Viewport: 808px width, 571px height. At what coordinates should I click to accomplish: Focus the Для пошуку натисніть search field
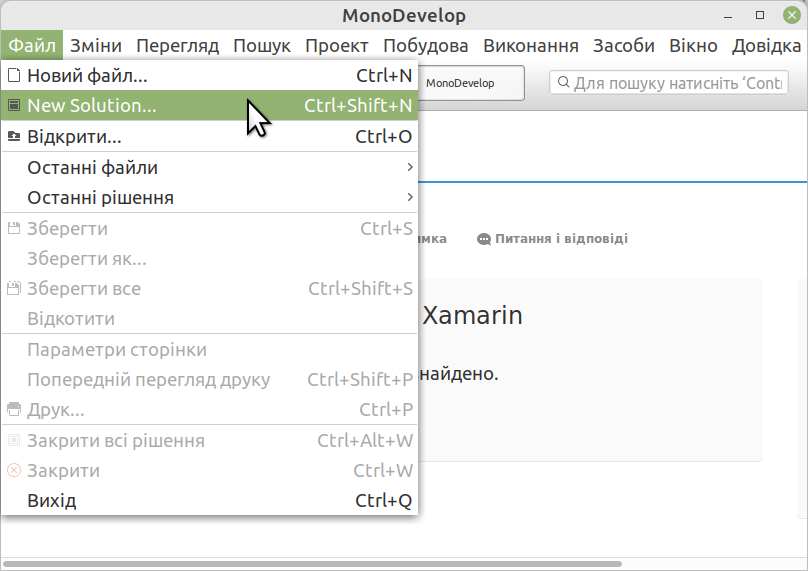[669, 82]
